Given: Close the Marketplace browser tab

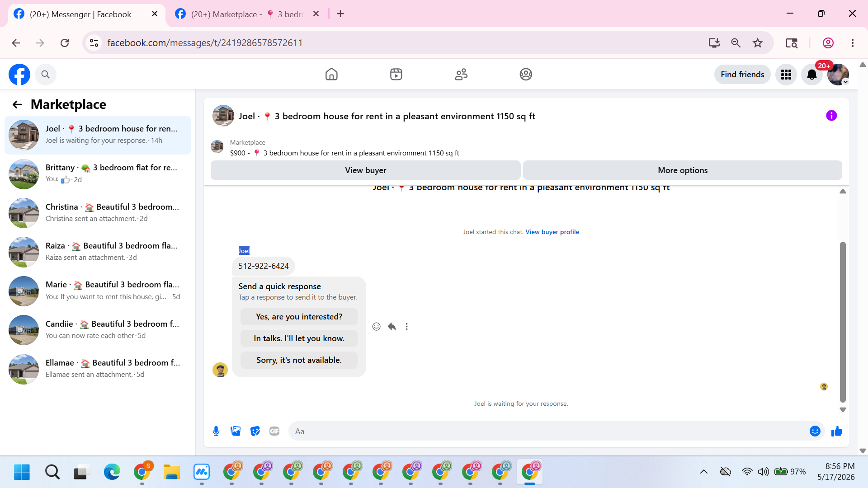Looking at the screenshot, I should 316,14.
